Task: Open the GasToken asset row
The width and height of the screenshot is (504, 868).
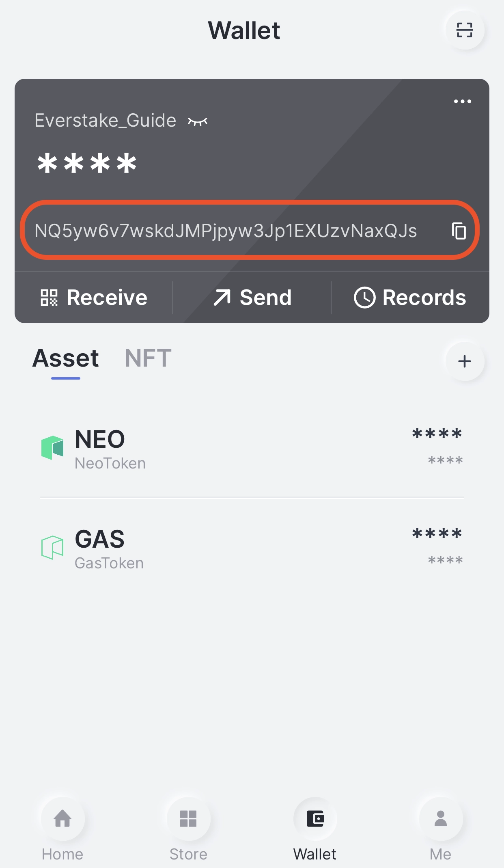Action: pos(252,547)
